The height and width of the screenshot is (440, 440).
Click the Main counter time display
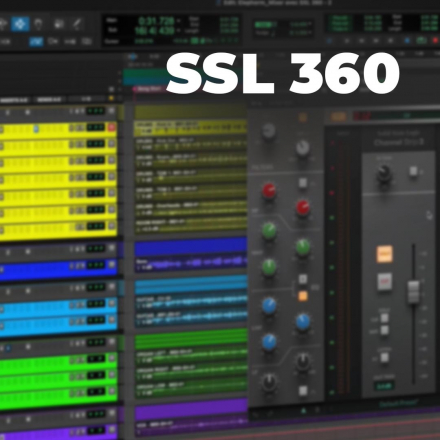click(157, 21)
